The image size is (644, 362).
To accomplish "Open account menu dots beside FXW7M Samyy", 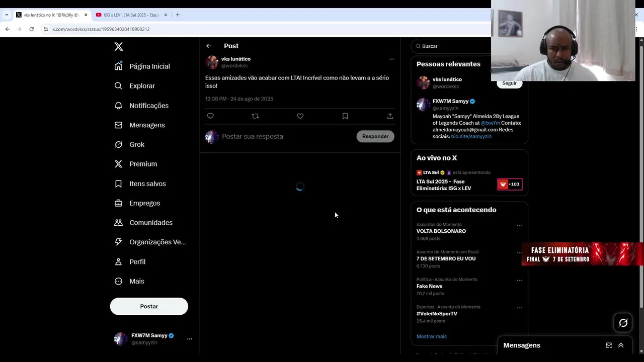I will pyautogui.click(x=190, y=339).
